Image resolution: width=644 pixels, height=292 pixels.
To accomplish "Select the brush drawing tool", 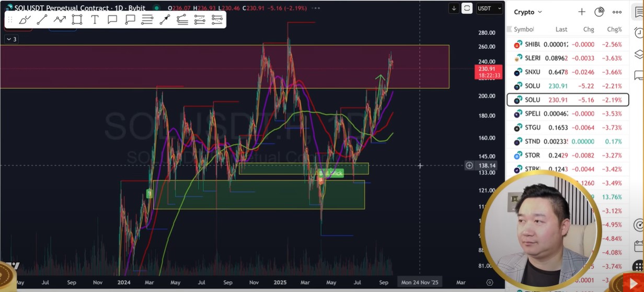I will pos(25,20).
